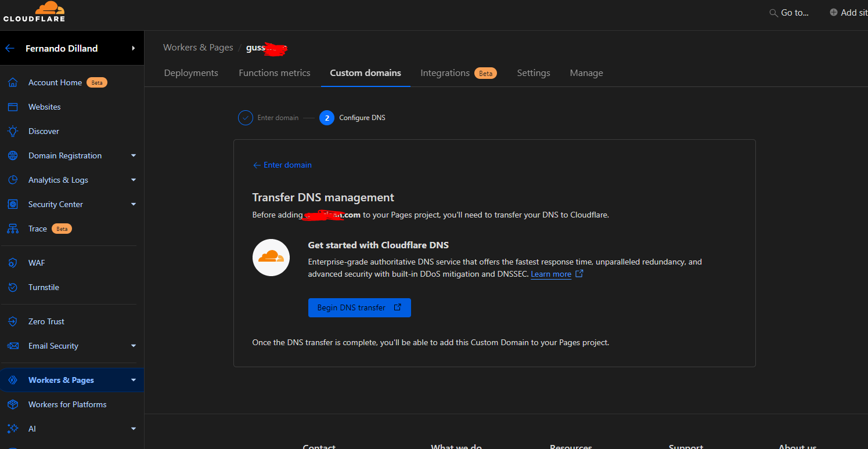Click the Cloudflare DNS round logo

point(271,258)
